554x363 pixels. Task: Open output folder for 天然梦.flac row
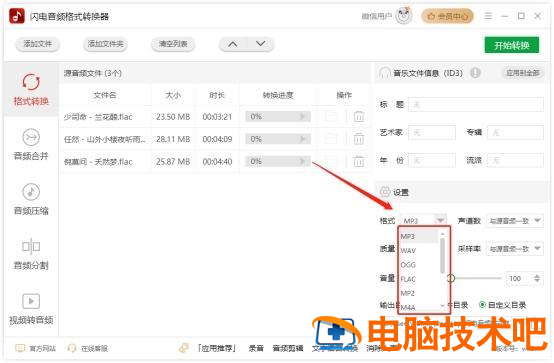point(331,162)
